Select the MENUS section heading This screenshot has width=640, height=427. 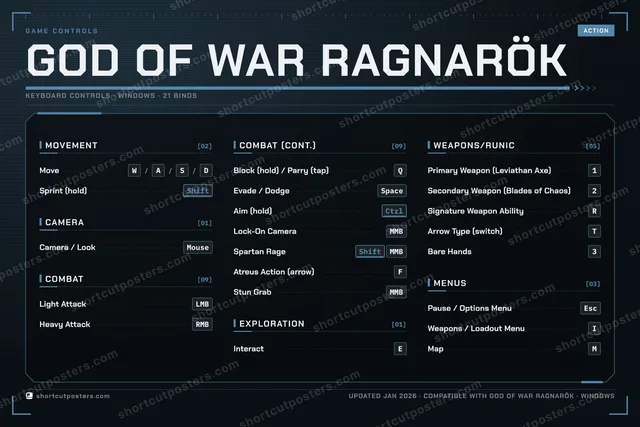coord(450,283)
